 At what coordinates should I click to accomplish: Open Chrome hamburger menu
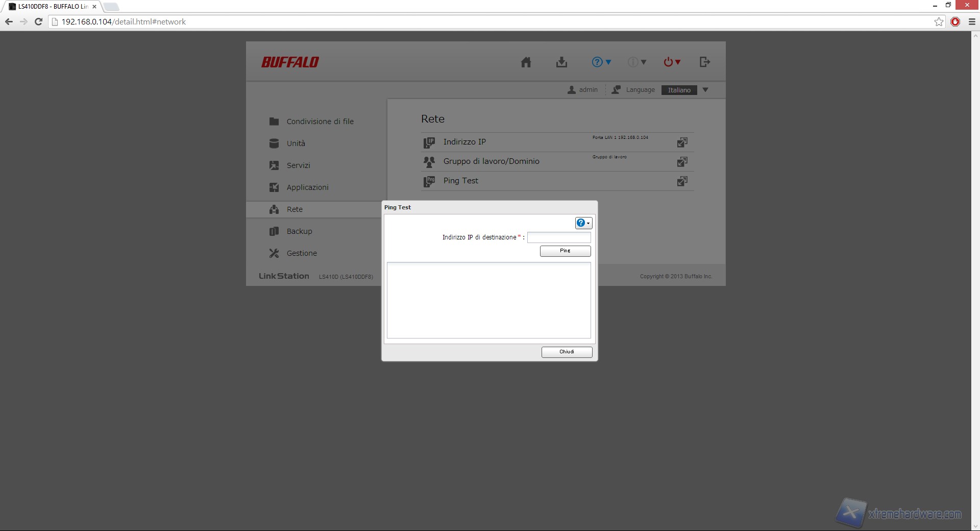pyautogui.click(x=972, y=22)
